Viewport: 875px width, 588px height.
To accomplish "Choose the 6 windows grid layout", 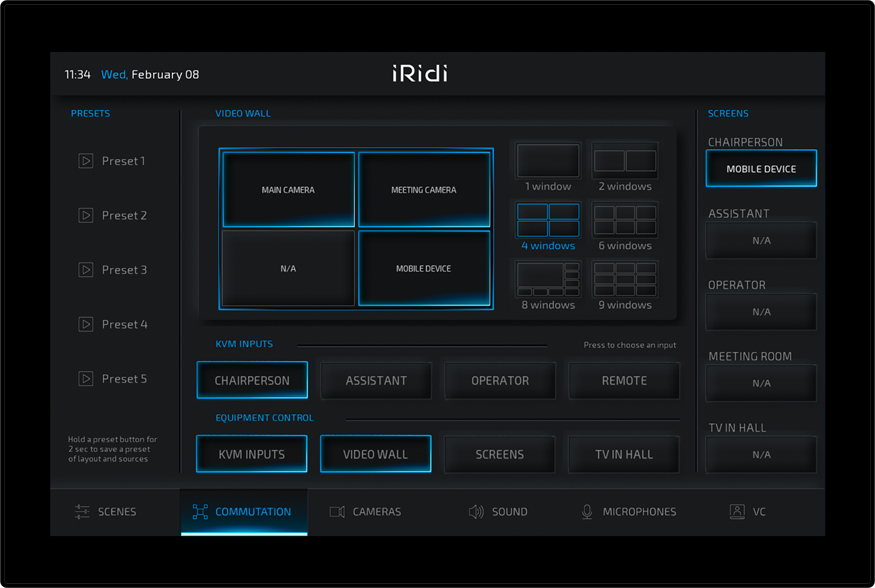I will pyautogui.click(x=625, y=220).
